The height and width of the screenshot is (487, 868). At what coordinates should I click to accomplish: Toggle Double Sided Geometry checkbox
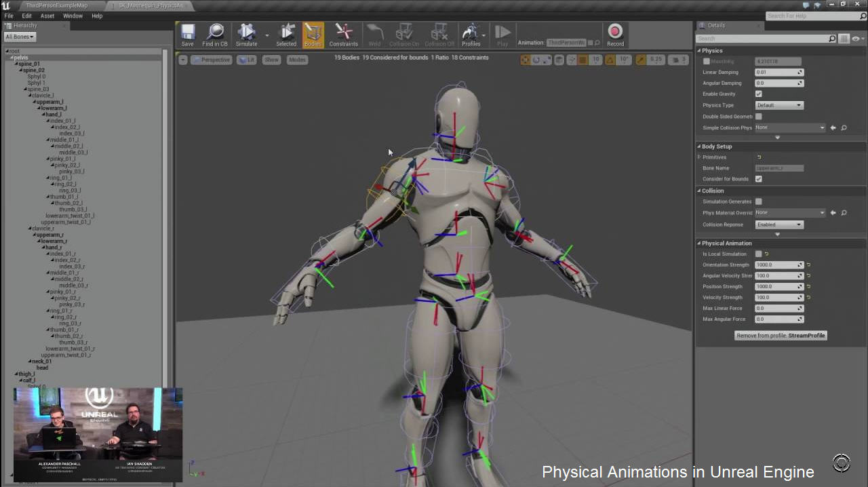[758, 116]
